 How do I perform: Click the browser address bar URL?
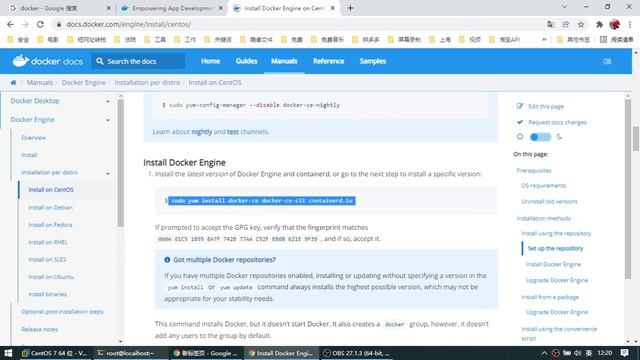[x=129, y=24]
